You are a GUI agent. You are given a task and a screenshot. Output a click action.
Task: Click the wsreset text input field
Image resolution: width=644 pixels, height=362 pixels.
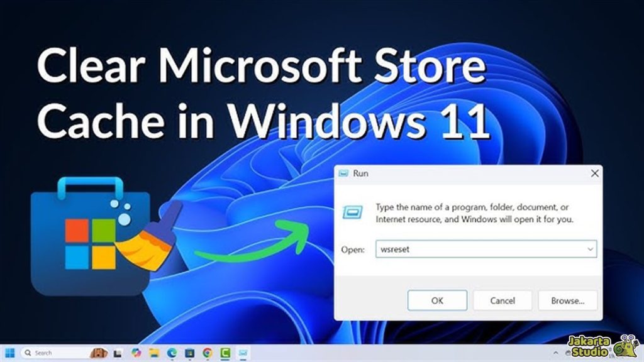479,250
